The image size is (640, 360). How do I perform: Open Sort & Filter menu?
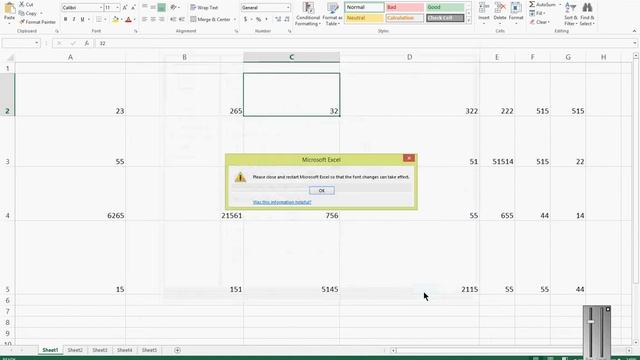point(571,14)
